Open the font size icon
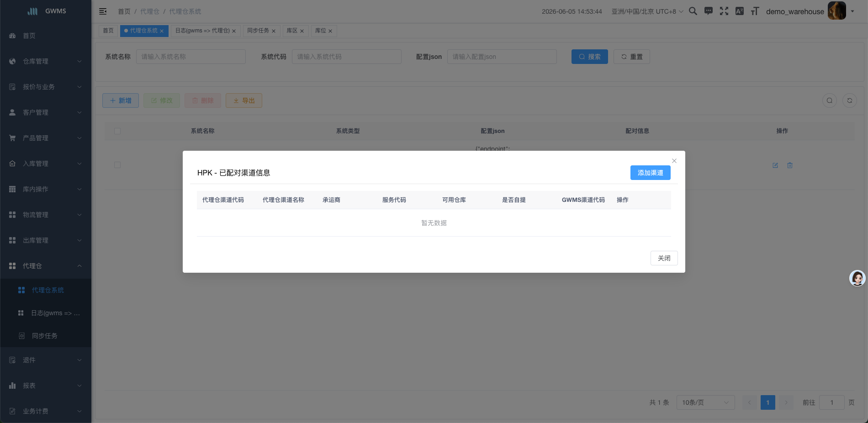The height and width of the screenshot is (423, 868). point(755,11)
